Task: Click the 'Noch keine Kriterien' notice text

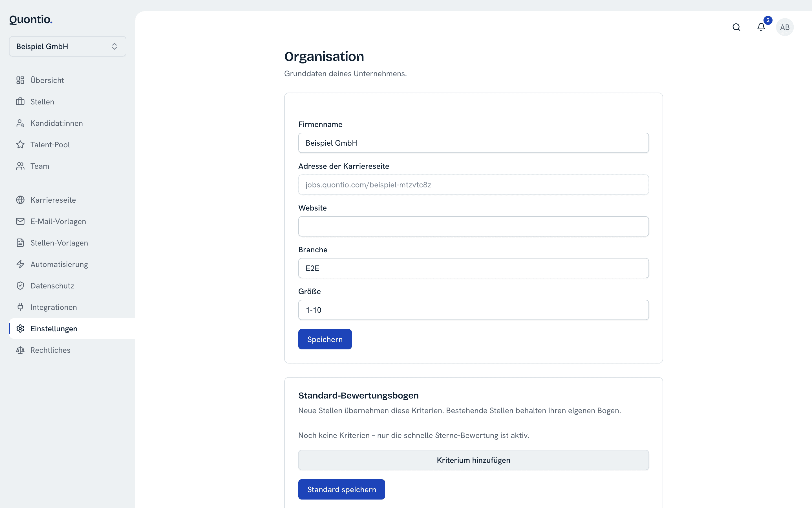Action: (414, 435)
